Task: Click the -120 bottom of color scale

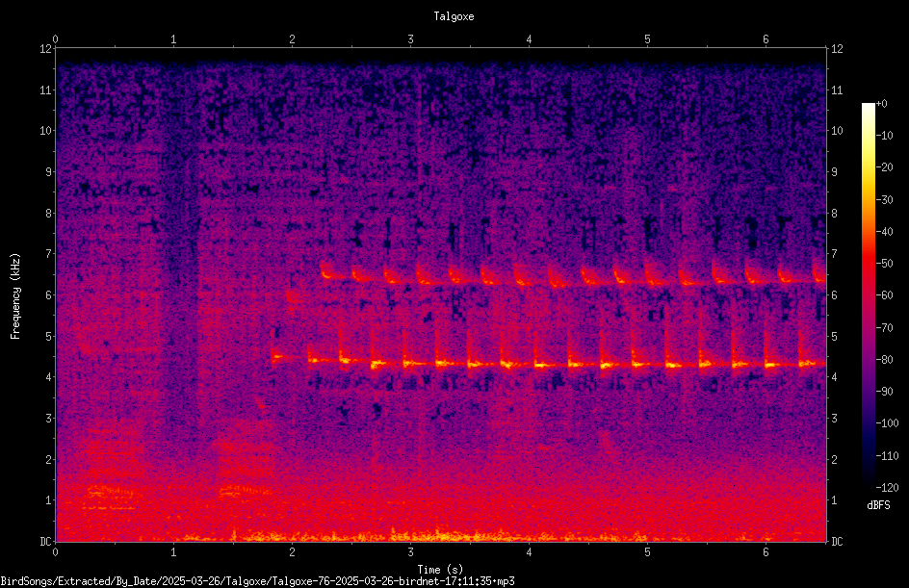Action: pyautogui.click(x=887, y=487)
